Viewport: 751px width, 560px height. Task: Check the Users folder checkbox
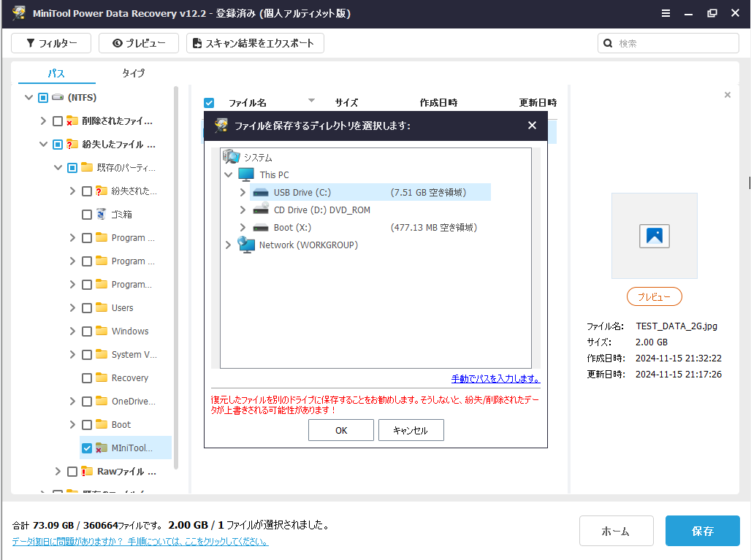87,308
